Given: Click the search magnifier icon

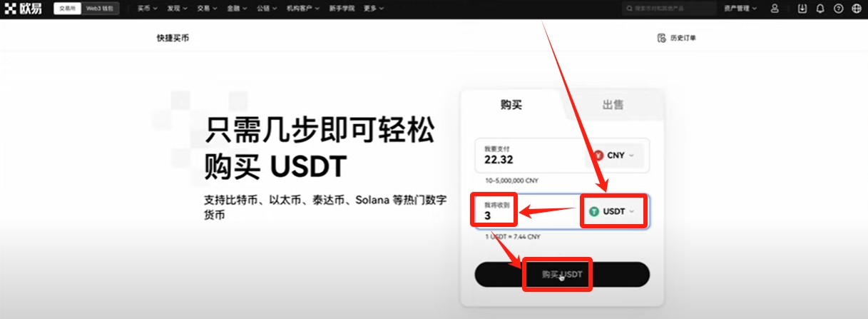Looking at the screenshot, I should point(628,9).
